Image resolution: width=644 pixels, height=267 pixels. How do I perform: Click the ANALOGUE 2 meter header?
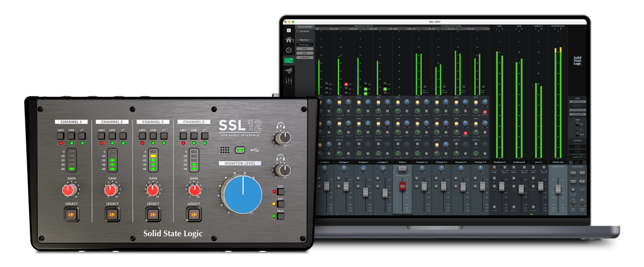344,28
